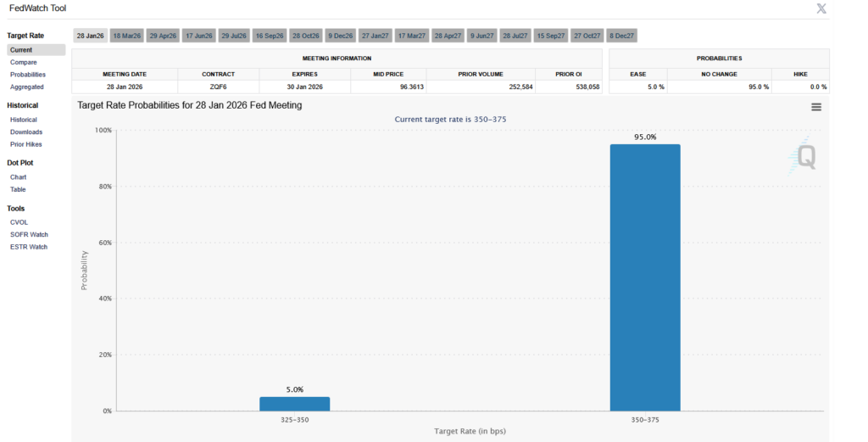Screen dimensions: 868x442
Task: Choose the 8 Dec27 meeting tab
Action: pos(622,36)
